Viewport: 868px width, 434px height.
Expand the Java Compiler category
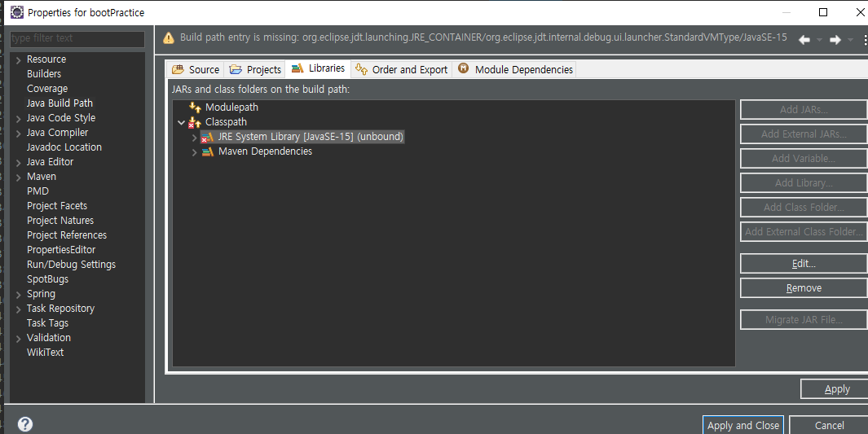pyautogui.click(x=18, y=134)
